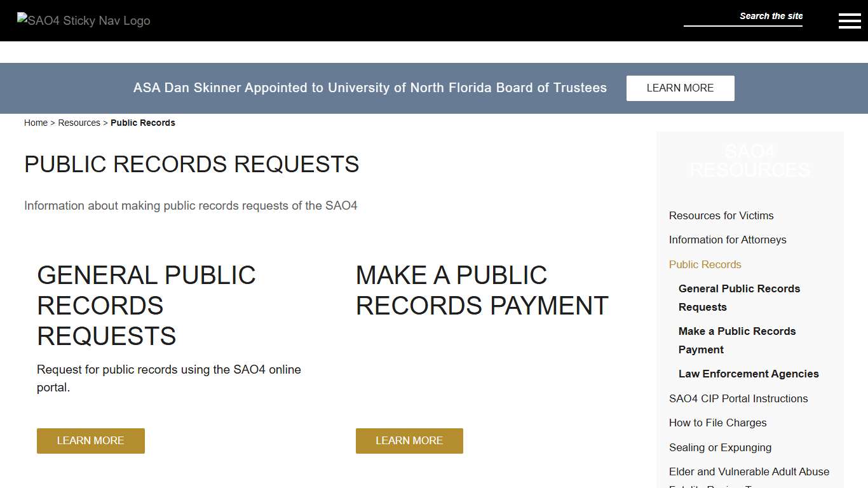Open the How to File Charges page

(x=717, y=423)
